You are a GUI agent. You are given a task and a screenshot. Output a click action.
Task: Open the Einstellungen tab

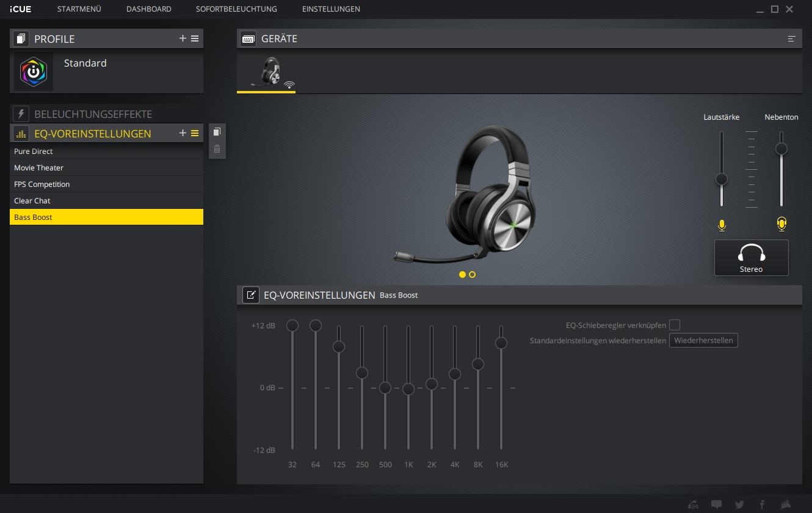tap(331, 9)
